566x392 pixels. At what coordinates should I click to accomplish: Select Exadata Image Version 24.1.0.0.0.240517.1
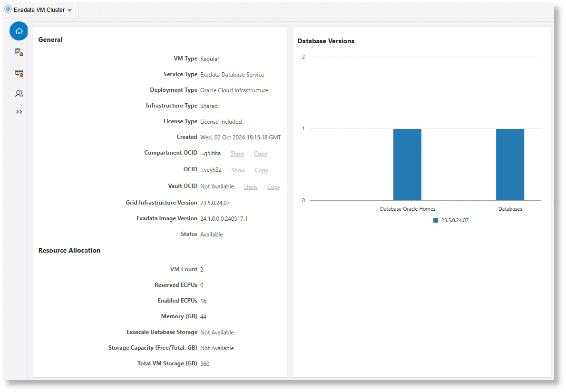click(224, 219)
